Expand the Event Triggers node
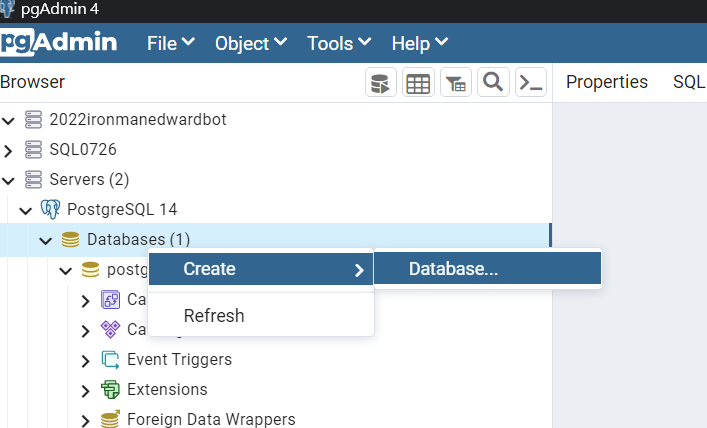Screen dimensions: 707x428 [x=86, y=360]
